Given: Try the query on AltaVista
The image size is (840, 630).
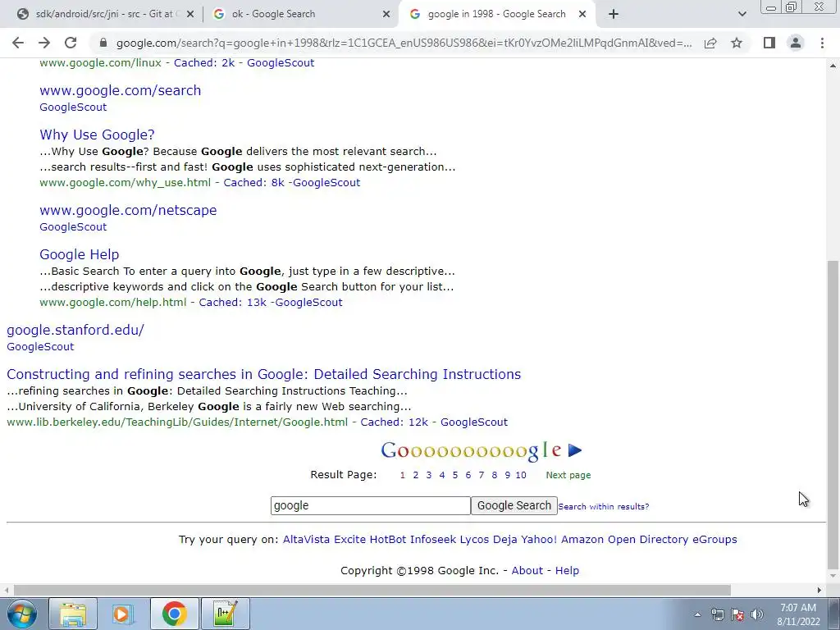Looking at the screenshot, I should pos(307,540).
